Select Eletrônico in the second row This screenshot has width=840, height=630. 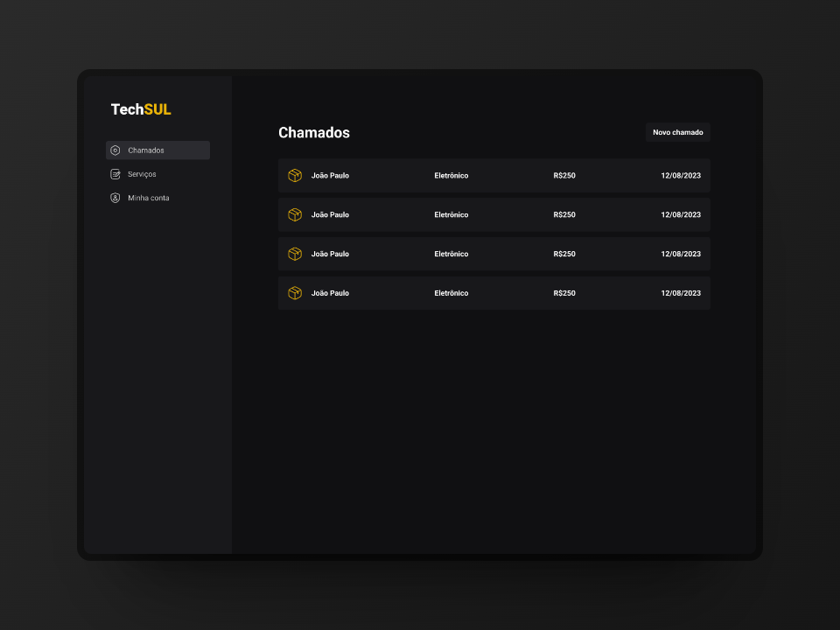point(451,214)
